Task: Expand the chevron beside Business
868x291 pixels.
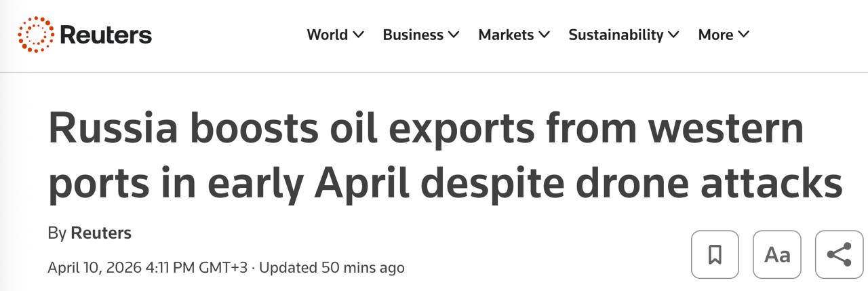Action: point(454,35)
